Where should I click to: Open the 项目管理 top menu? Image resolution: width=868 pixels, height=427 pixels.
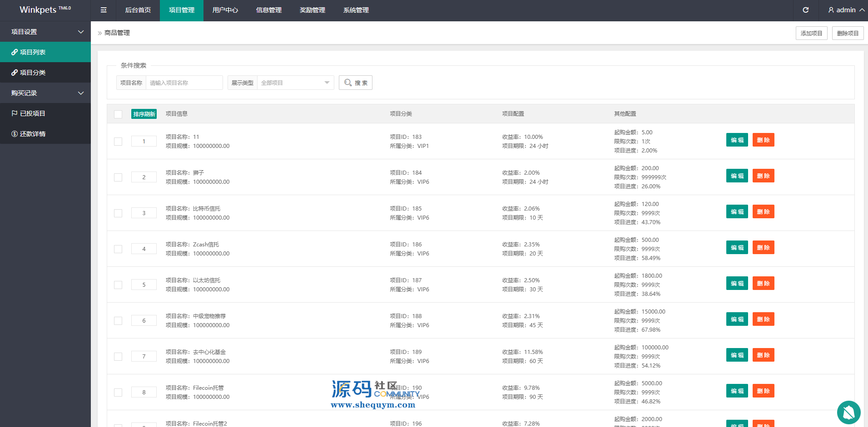pyautogui.click(x=182, y=10)
